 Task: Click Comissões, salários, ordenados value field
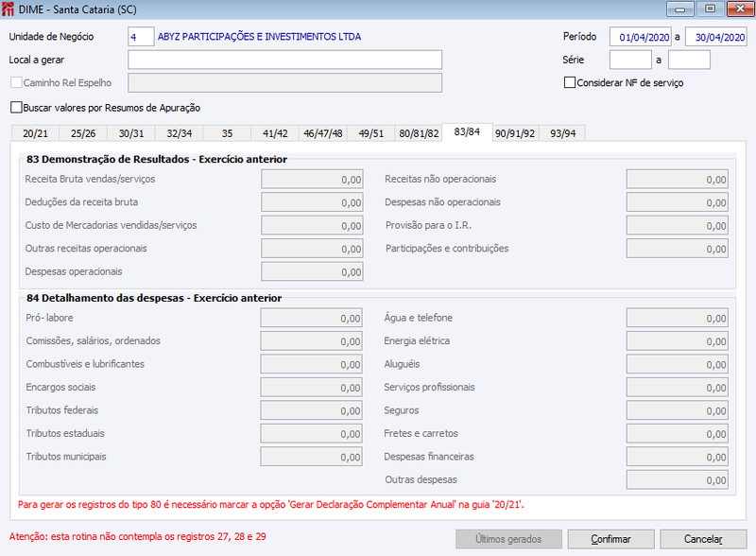click(x=312, y=341)
